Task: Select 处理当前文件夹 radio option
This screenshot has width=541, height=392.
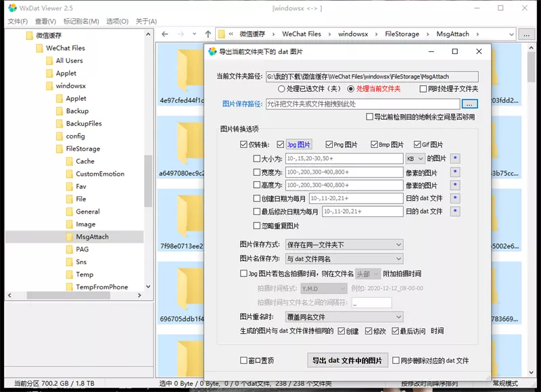Action: pyautogui.click(x=351, y=89)
